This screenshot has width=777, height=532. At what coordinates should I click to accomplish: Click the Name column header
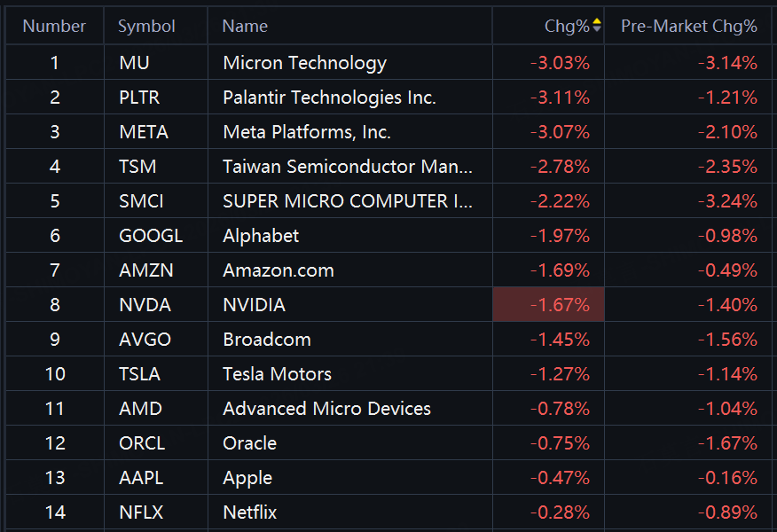[245, 27]
